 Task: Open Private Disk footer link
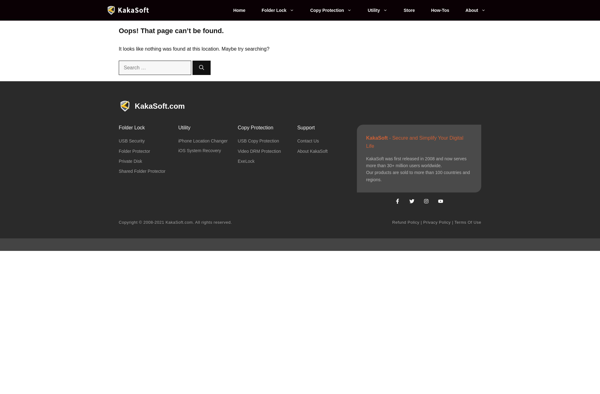(x=130, y=161)
